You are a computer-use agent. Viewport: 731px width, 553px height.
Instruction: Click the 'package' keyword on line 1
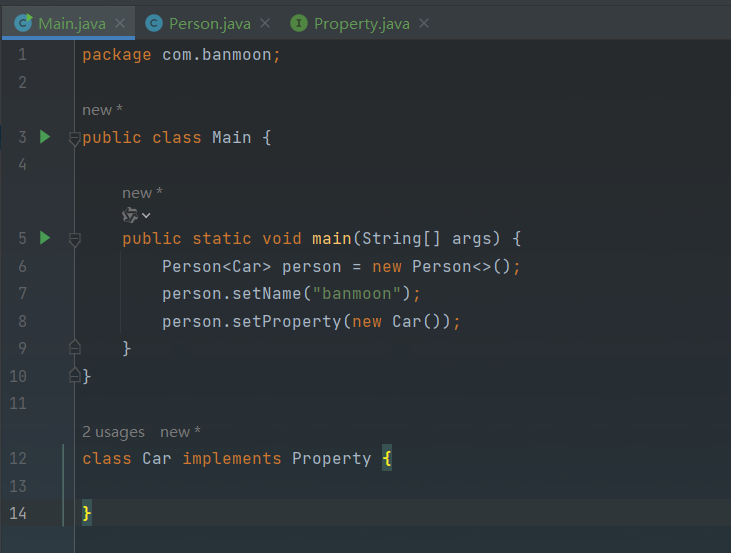click(117, 55)
